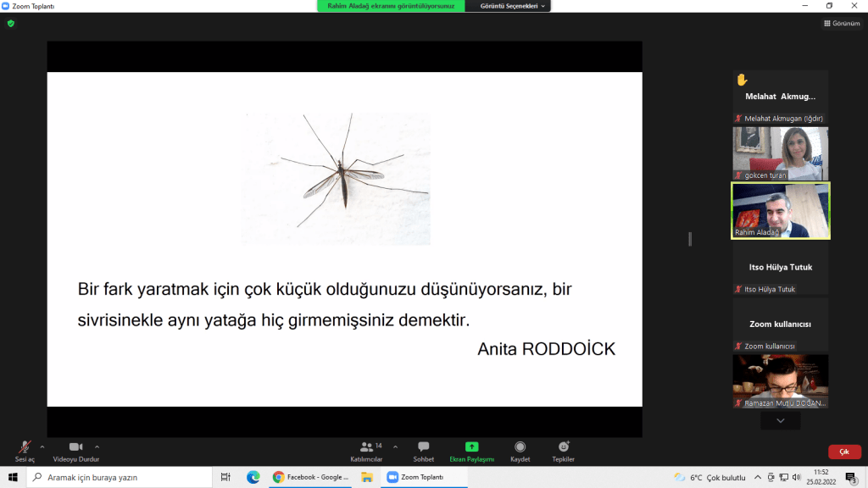The width and height of the screenshot is (868, 488).
Task: Switch to Facebook Chrome taskbar window
Action: click(x=310, y=477)
